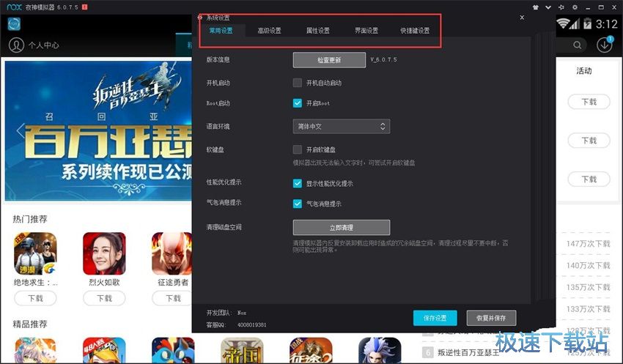Open 烈火如歌 game icon
Image resolution: width=623 pixels, height=364 pixels.
[104, 253]
